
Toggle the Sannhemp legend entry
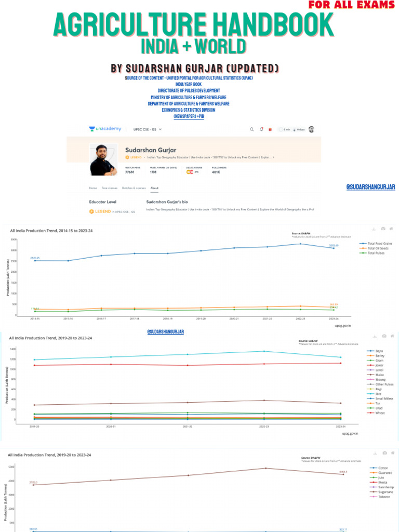pos(382,487)
